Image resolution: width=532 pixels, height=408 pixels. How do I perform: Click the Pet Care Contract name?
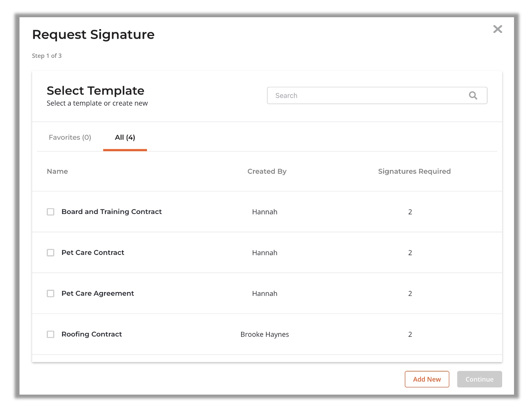(93, 253)
